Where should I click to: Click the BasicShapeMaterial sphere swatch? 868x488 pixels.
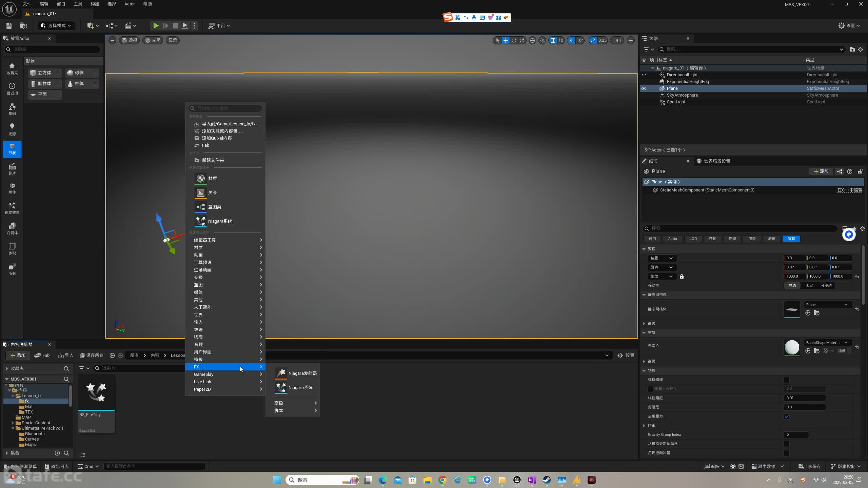[x=792, y=347]
